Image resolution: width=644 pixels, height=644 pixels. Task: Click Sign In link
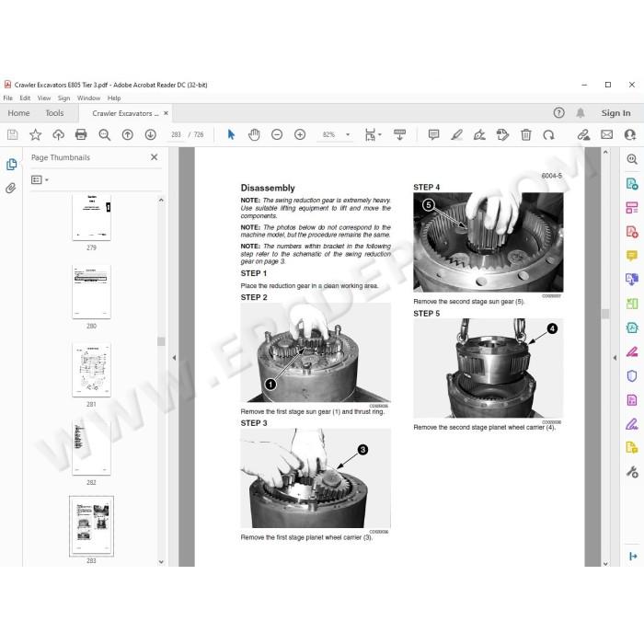tap(615, 113)
